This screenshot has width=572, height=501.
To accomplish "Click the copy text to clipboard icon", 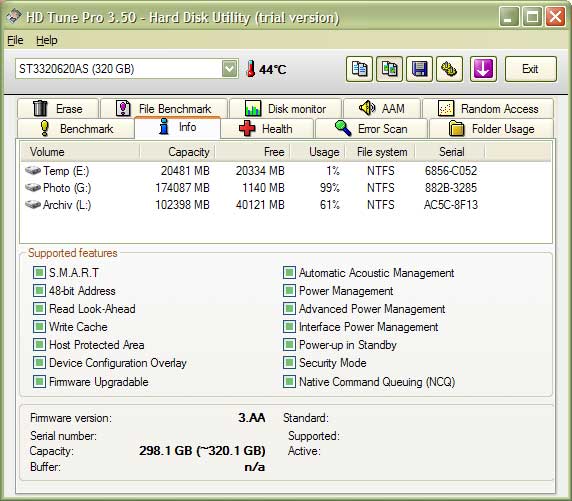I will (x=359, y=69).
